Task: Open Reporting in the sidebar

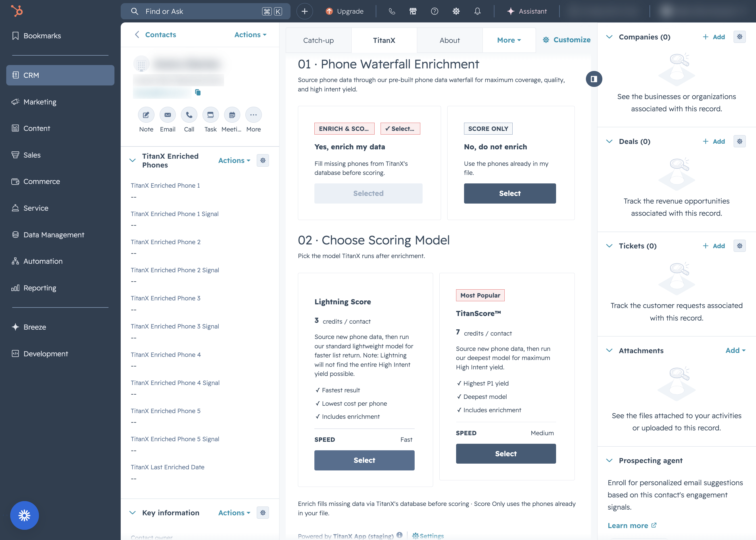Action: [60, 288]
